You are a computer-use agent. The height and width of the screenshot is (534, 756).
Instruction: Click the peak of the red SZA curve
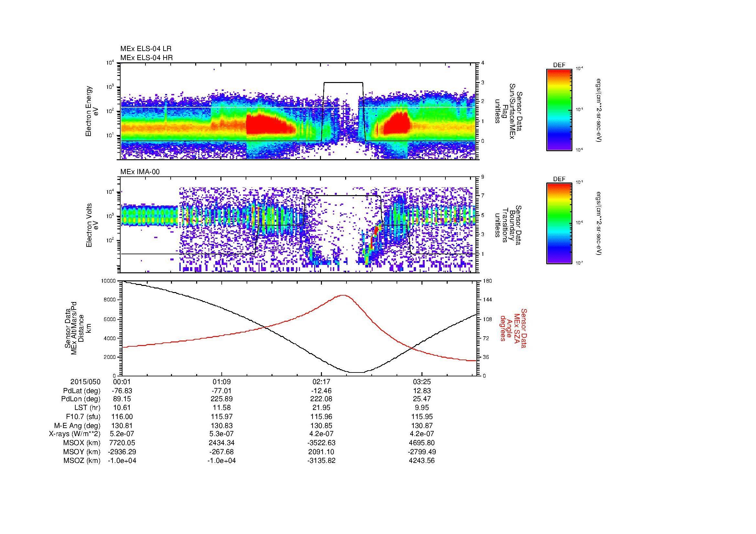pyautogui.click(x=343, y=295)
